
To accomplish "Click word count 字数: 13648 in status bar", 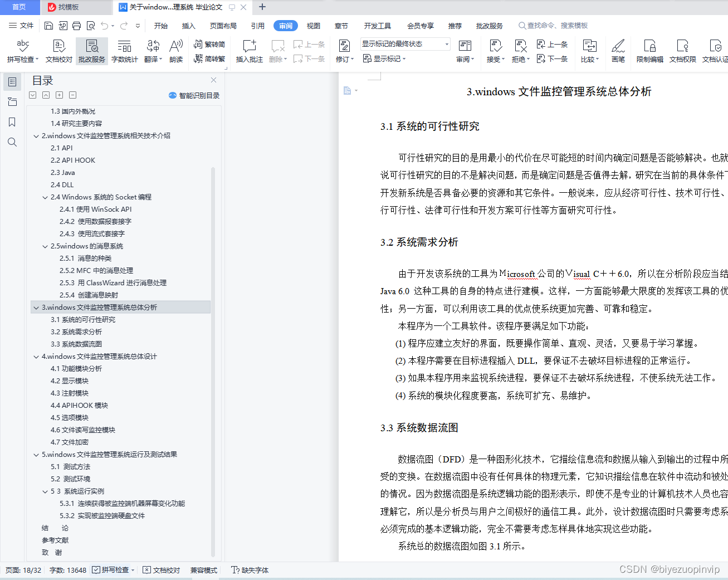I will click(x=68, y=570).
